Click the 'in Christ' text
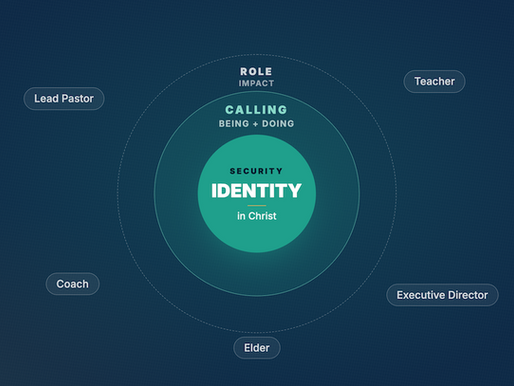The image size is (514, 386). point(257,216)
